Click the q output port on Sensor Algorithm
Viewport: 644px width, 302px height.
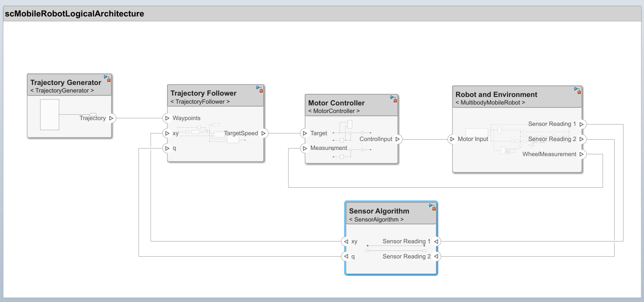346,257
